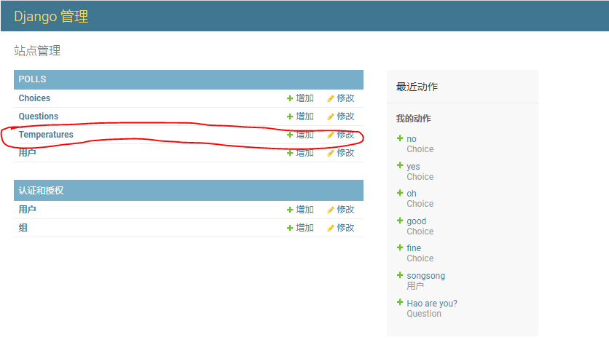Click 修改 in the Temperatures row
Image resolution: width=609 pixels, height=364 pixels.
[x=346, y=135]
